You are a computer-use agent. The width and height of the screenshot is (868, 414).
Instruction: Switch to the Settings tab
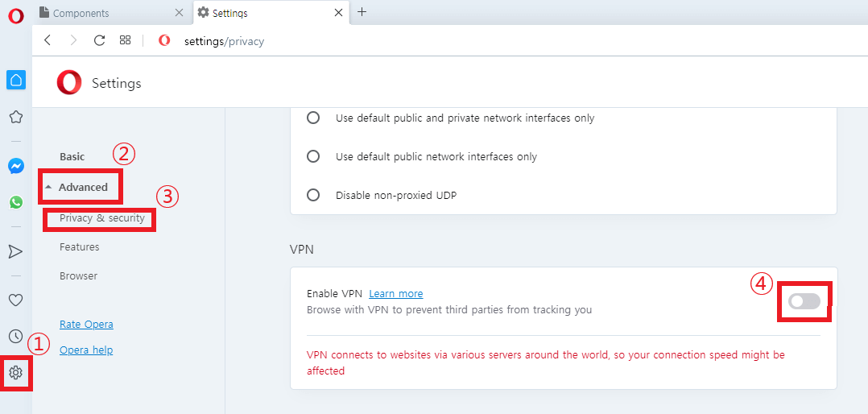coord(272,13)
